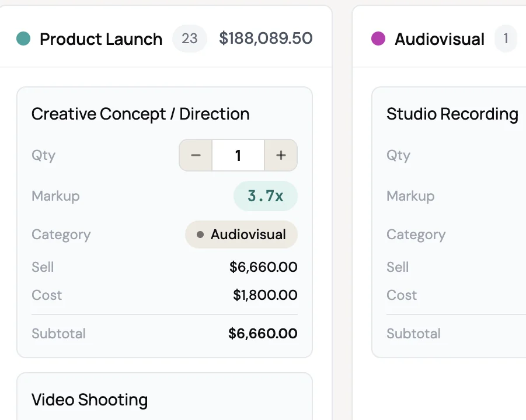This screenshot has height=420, width=526.
Task: Click the Sell label in Studio Recording card
Action: coord(398,267)
